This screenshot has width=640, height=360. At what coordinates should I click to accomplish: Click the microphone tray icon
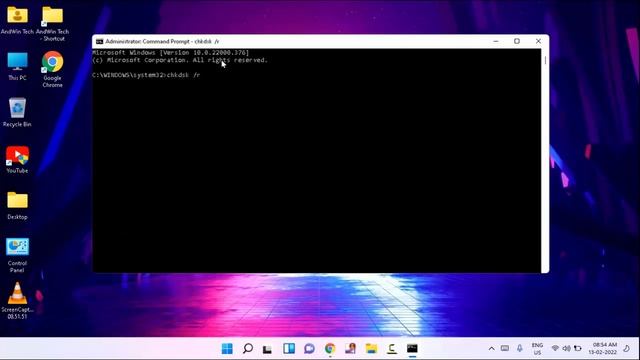tap(520, 349)
